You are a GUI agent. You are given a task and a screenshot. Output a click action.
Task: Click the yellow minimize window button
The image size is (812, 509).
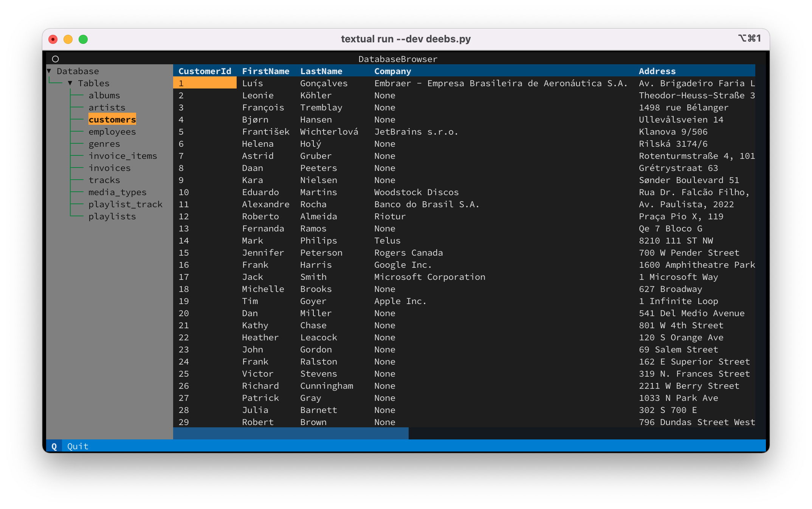pyautogui.click(x=68, y=39)
